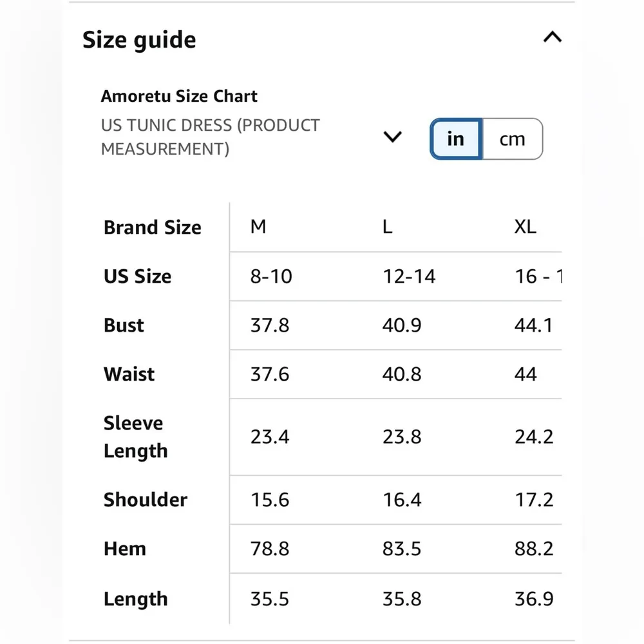
Task: Select the M brand size column header
Action: coord(258,227)
